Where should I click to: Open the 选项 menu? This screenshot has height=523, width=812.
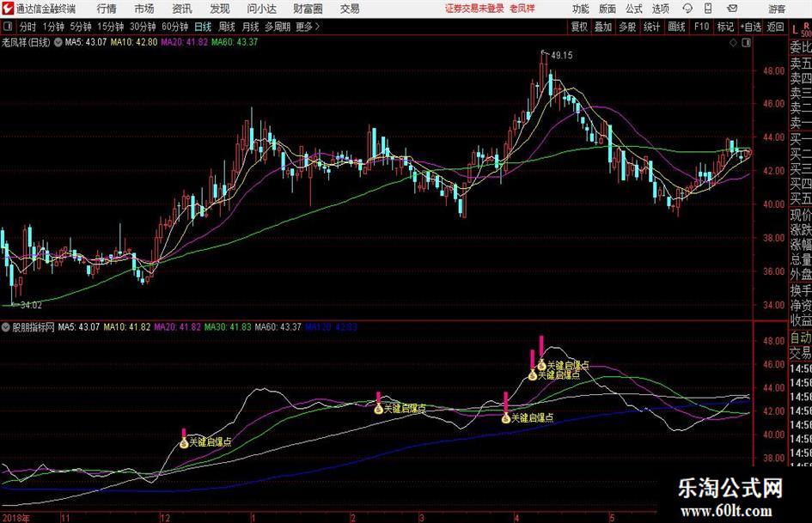click(x=660, y=9)
